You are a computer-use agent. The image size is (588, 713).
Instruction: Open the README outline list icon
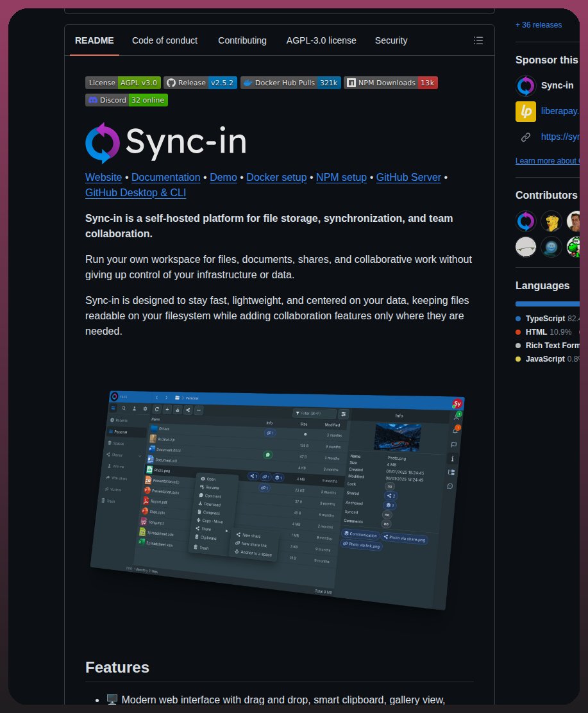[x=478, y=40]
